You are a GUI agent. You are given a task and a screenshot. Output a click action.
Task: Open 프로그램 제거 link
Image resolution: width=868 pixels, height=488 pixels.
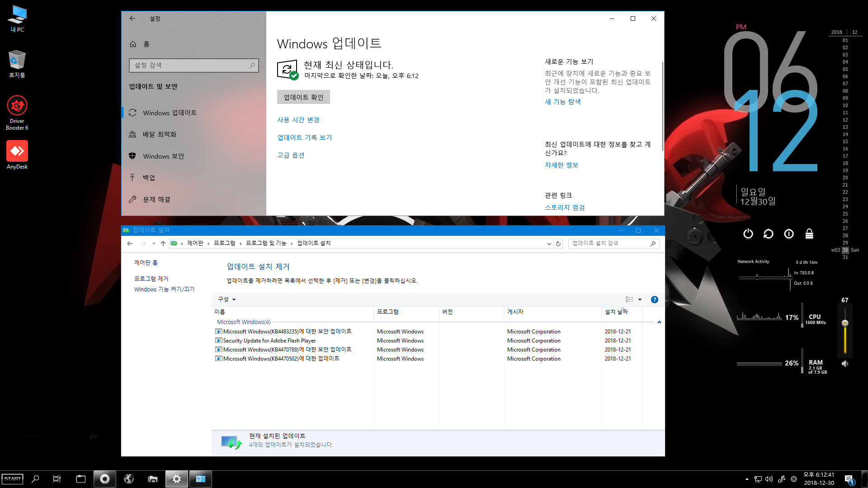coord(151,279)
